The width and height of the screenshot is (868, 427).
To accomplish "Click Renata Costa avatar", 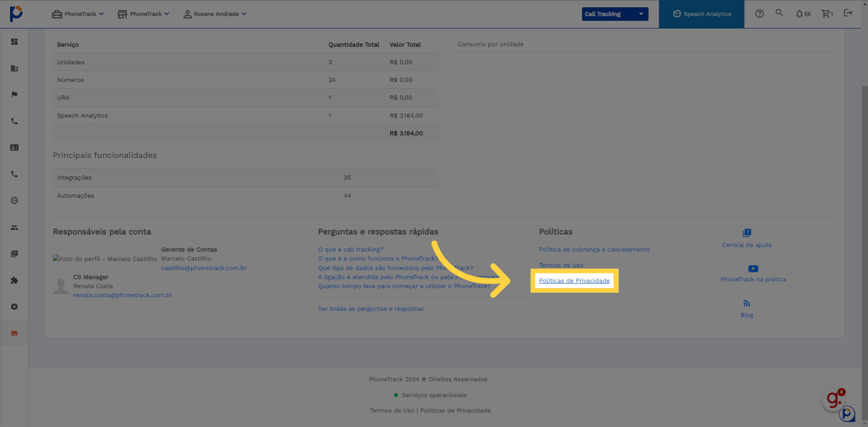I will click(x=61, y=286).
